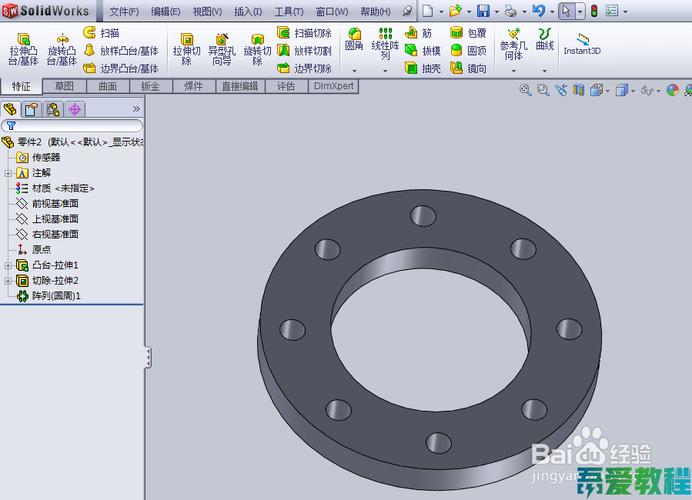Select the 拉伸切除 extruded cut tool

point(187,49)
